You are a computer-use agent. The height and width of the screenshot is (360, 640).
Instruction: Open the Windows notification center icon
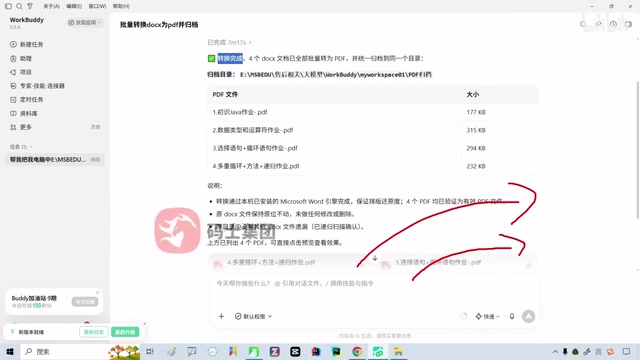[627, 351]
